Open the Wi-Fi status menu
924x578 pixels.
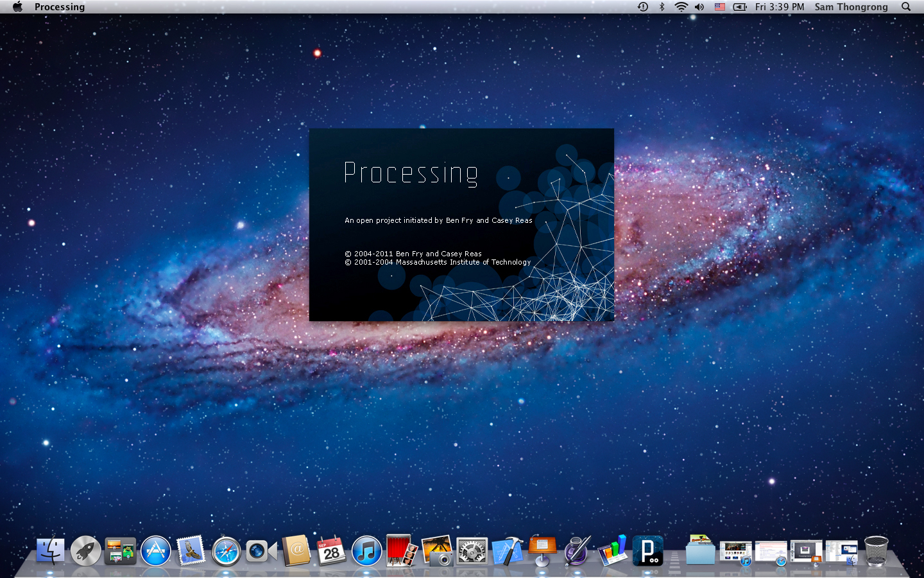coord(681,6)
